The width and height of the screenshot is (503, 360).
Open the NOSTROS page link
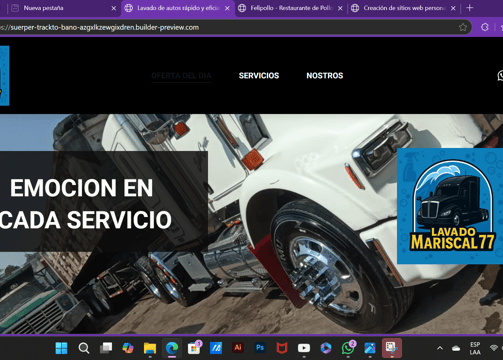pyautogui.click(x=325, y=76)
